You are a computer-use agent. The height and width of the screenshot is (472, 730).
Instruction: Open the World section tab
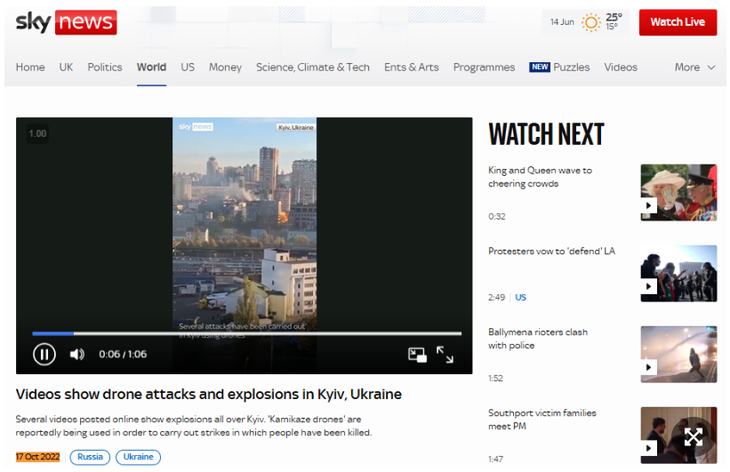(151, 67)
